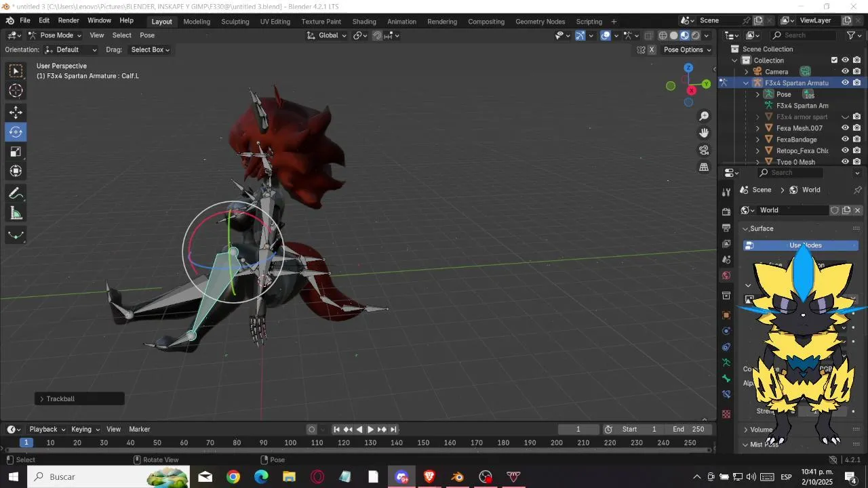
Task: Toggle visibility of Fexa Mesh.007
Action: tap(845, 128)
